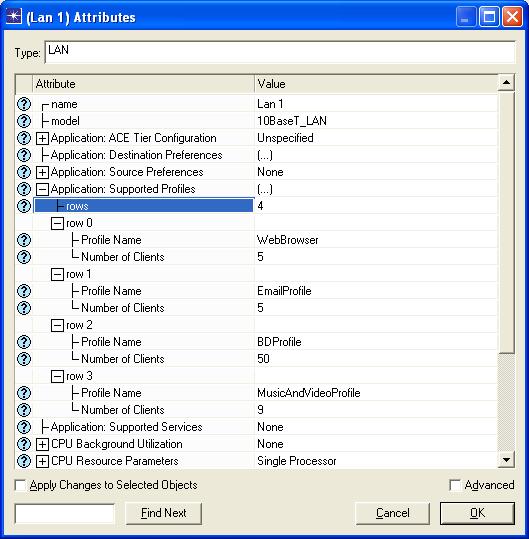
Task: Help icon for BDProfile Profile Name
Action: 24,342
